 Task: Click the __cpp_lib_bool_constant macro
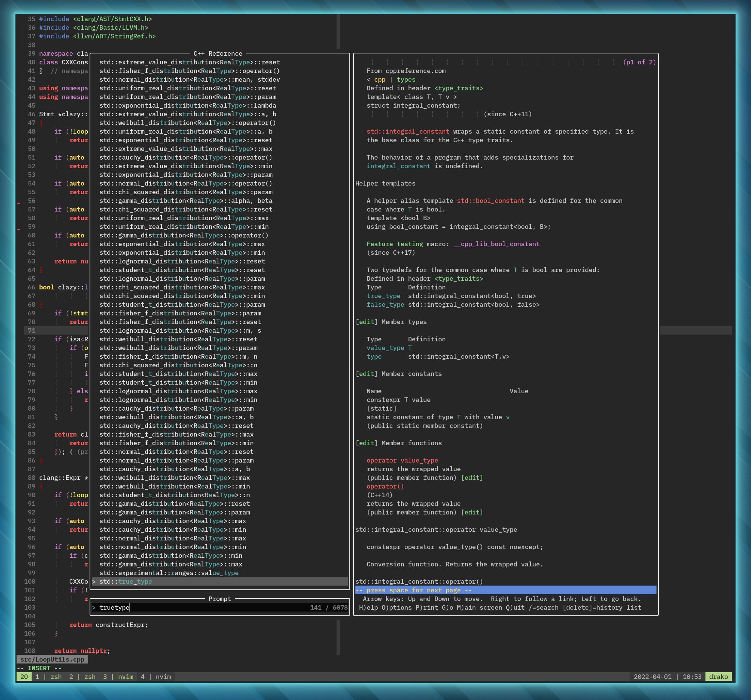point(497,244)
